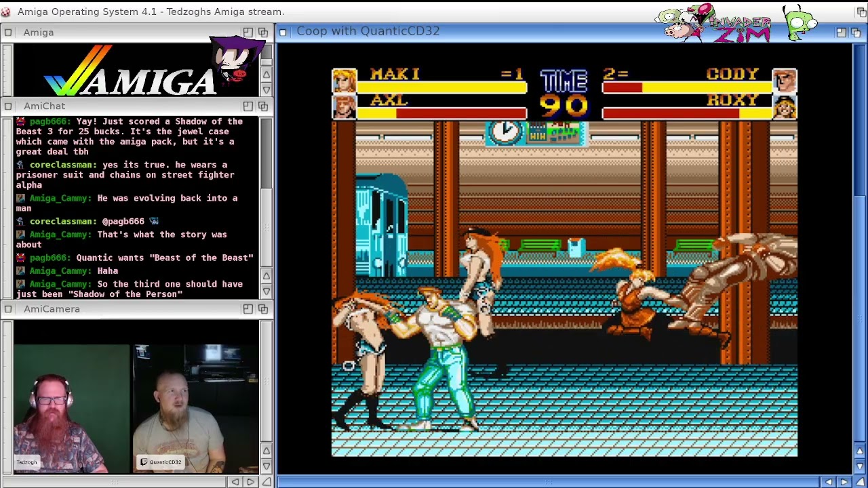Close the Coop with QuanticCD32 window
Viewport: 868px width, 488px height.
coord(283,32)
